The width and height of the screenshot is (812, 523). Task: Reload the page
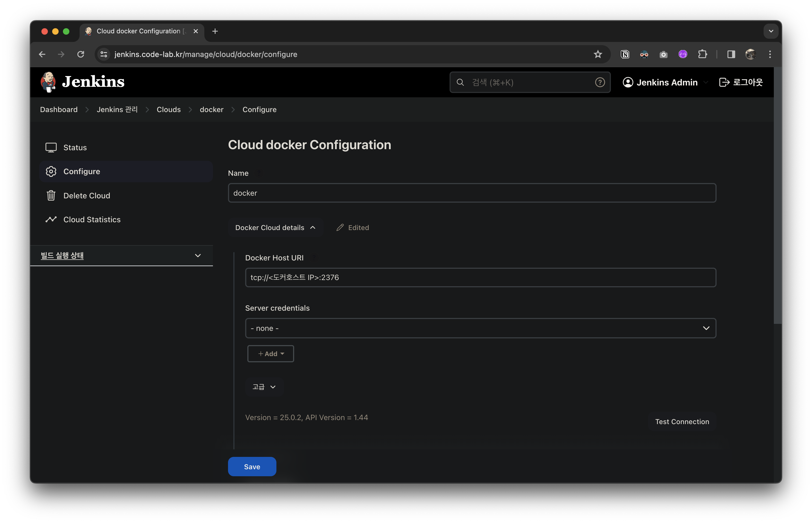pyautogui.click(x=80, y=54)
